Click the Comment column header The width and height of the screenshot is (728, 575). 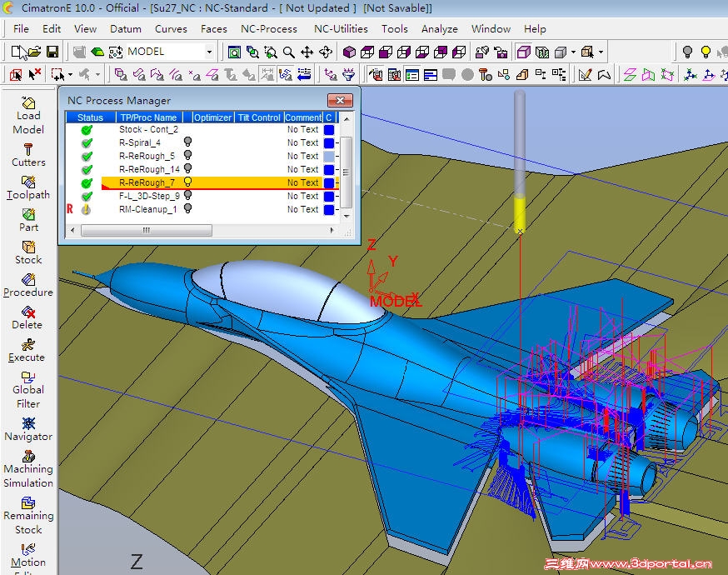click(303, 117)
